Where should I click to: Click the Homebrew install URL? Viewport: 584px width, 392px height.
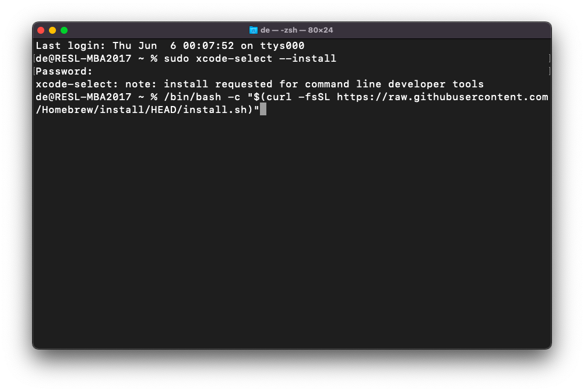443,97
